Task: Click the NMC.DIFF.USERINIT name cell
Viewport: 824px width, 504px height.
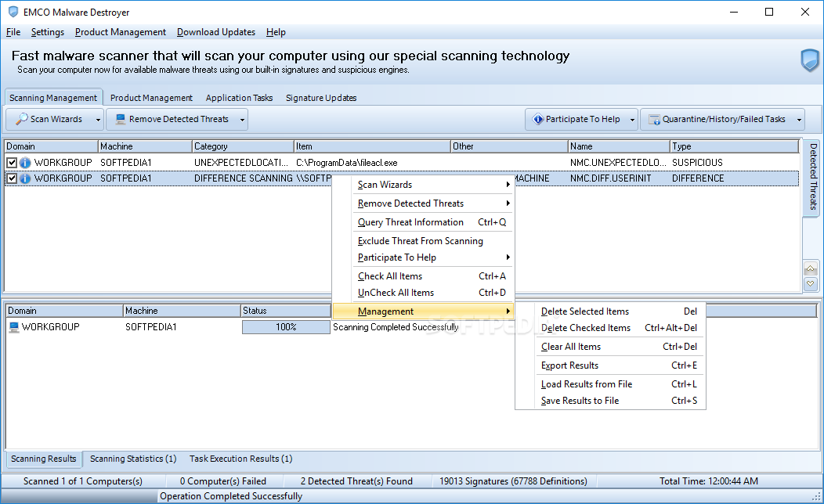Action: [619, 178]
